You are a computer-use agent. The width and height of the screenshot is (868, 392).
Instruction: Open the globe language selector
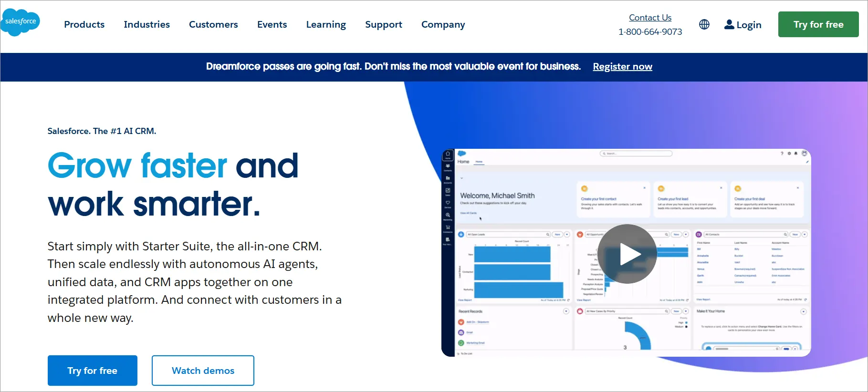click(x=704, y=24)
